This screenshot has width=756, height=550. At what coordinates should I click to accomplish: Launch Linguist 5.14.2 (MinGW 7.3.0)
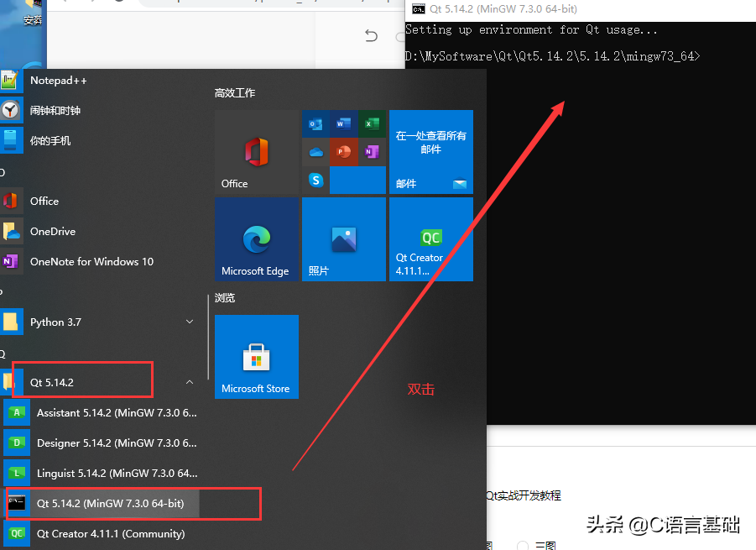102,474
